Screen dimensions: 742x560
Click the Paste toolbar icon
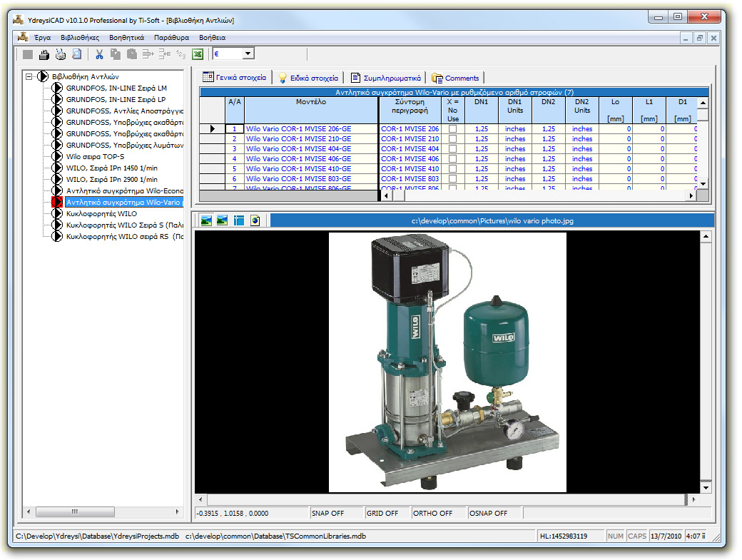pos(133,53)
